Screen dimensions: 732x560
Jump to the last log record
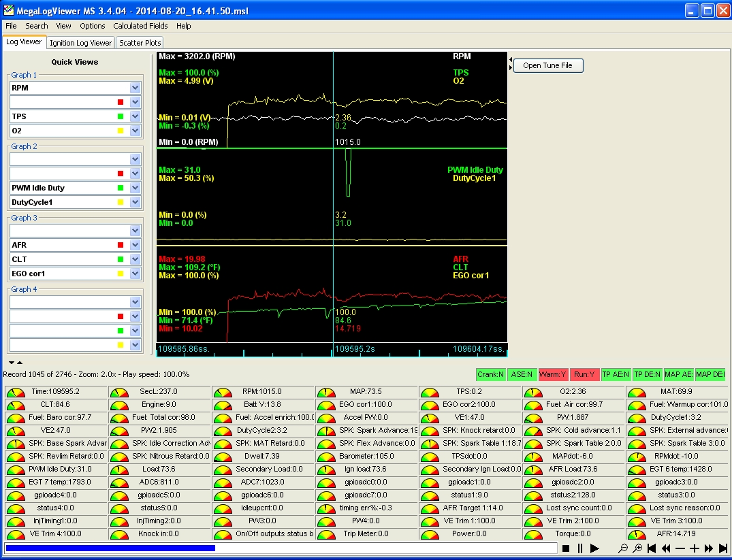(723, 548)
